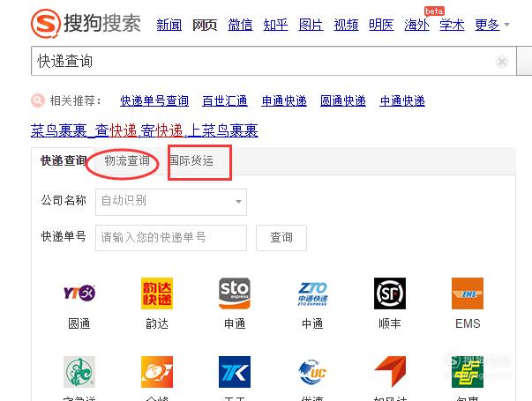
Task: Open the 视频 search category
Action: [346, 25]
